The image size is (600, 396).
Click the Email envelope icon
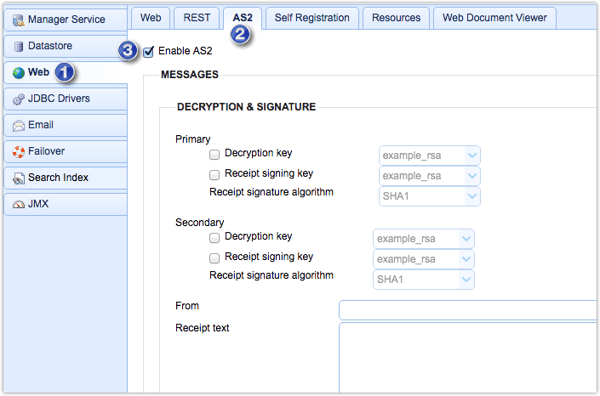tap(18, 125)
